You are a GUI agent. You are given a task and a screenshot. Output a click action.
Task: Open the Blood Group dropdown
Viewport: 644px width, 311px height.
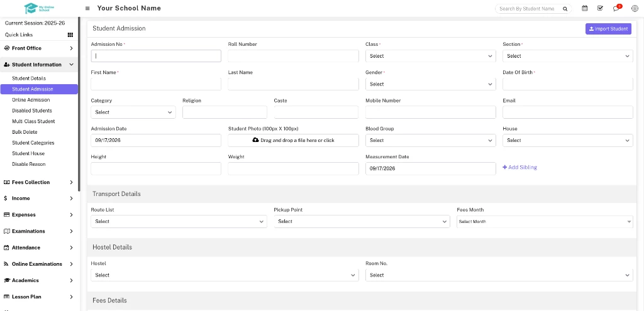tap(430, 140)
